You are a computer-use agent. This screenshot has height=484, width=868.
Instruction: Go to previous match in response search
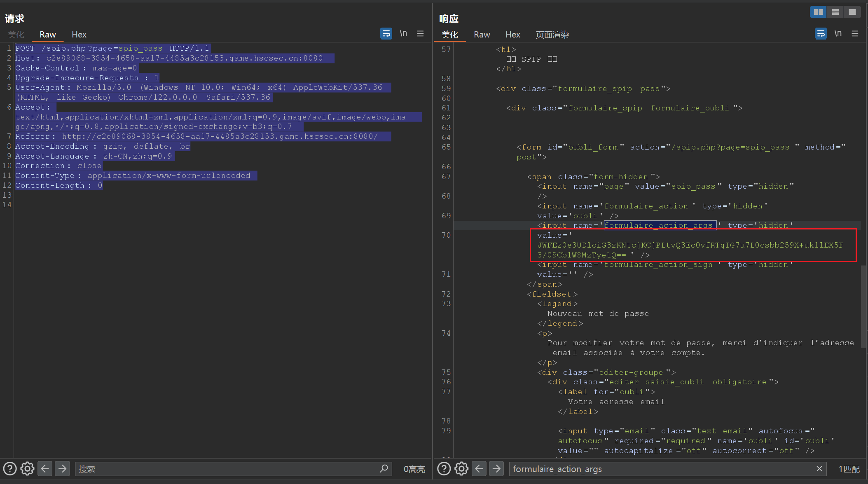[479, 469]
